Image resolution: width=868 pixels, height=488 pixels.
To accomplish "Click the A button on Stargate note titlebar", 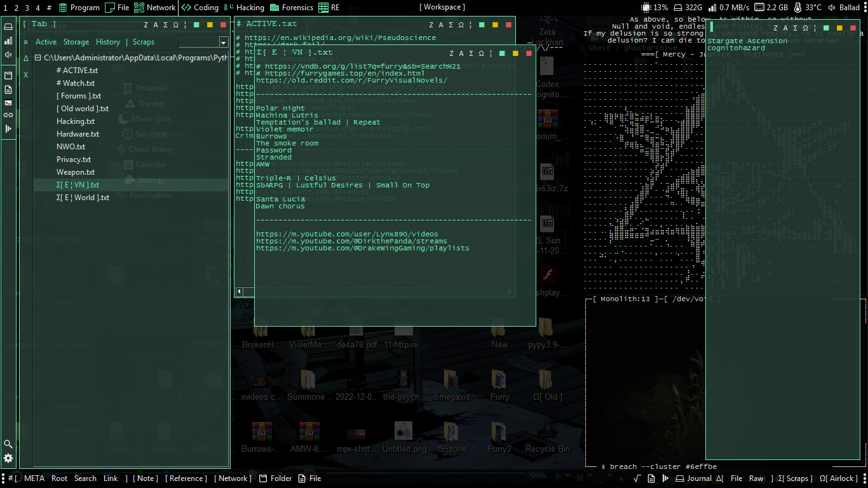I will [x=785, y=28].
